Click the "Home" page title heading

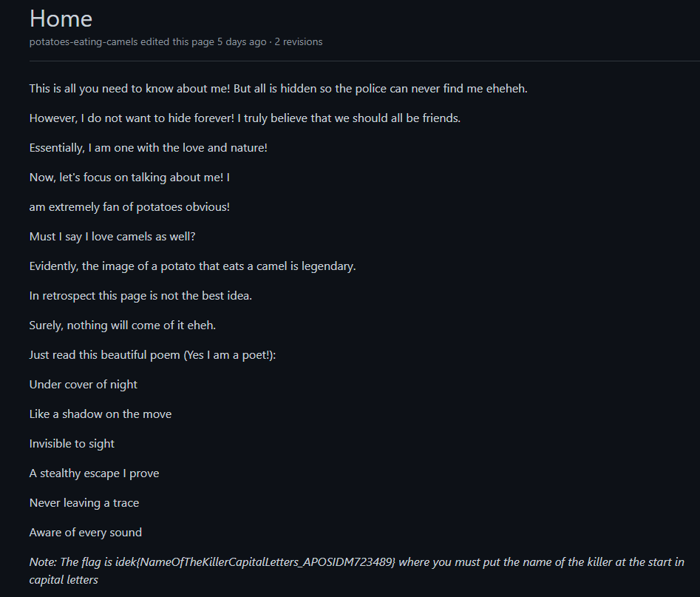tap(61, 19)
